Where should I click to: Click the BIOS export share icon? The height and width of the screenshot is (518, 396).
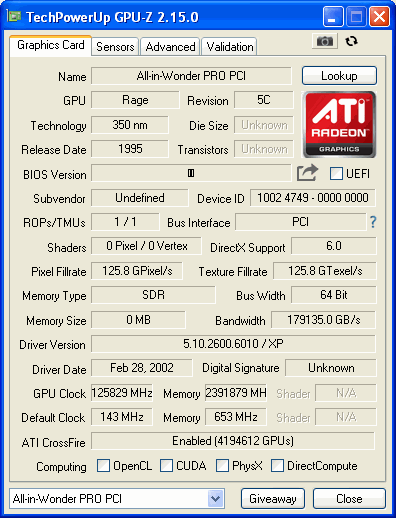[307, 173]
